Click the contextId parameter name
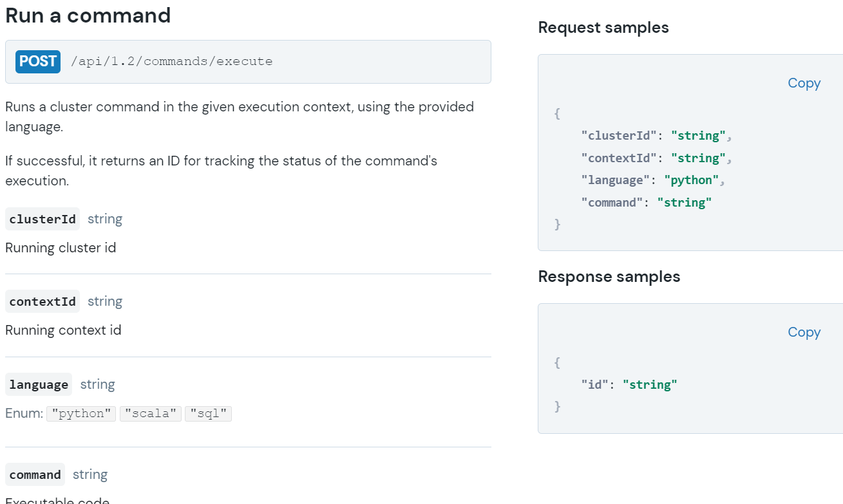 (x=43, y=301)
